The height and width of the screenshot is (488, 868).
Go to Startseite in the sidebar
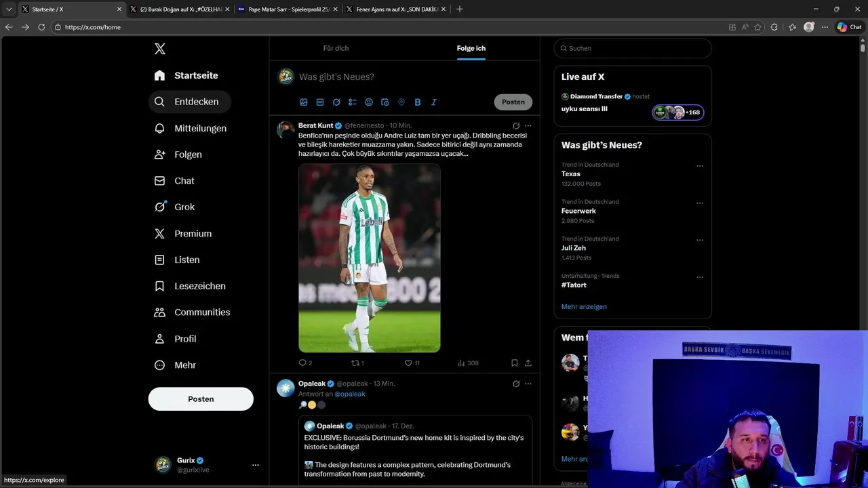186,75
